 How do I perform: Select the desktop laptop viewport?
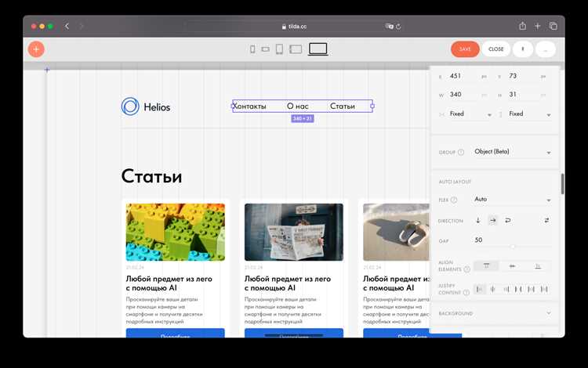pos(318,49)
